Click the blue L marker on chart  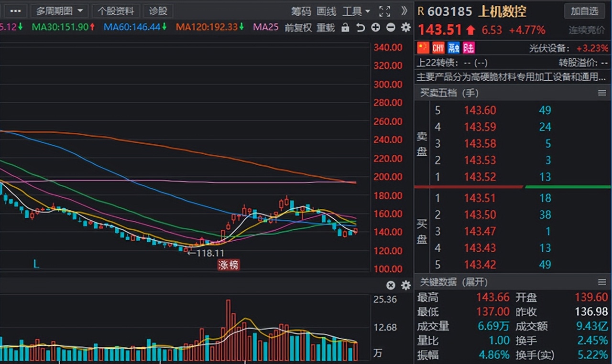tap(36, 264)
